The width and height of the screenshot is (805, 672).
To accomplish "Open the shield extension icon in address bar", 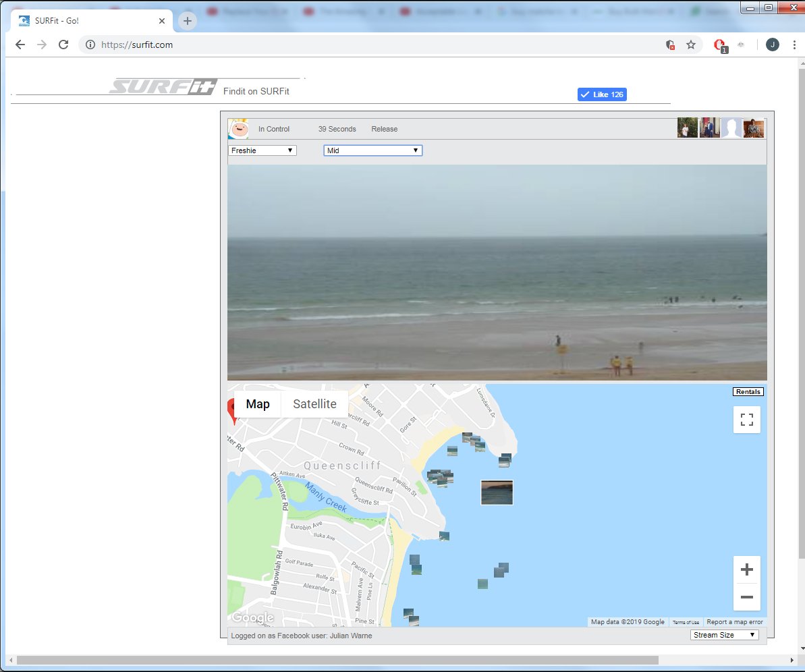I will point(670,45).
